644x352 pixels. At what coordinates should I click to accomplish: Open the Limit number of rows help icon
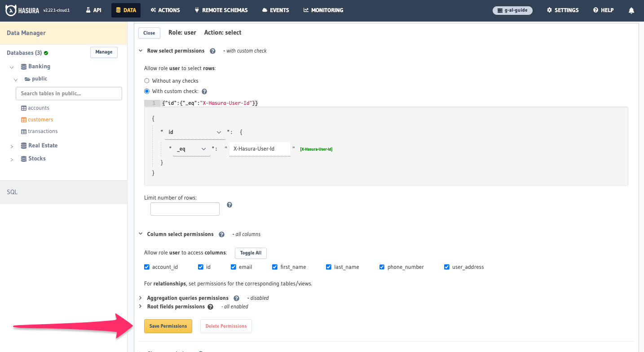coord(229,205)
